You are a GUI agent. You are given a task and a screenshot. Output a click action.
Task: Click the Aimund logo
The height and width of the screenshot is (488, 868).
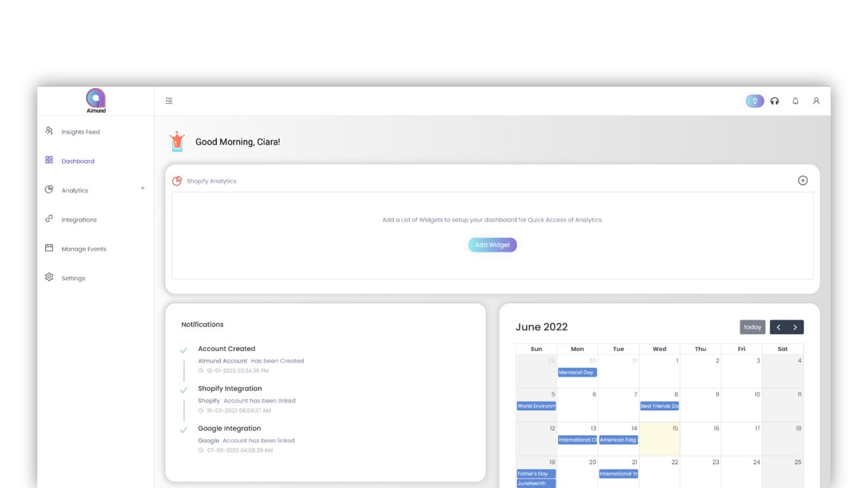[96, 100]
